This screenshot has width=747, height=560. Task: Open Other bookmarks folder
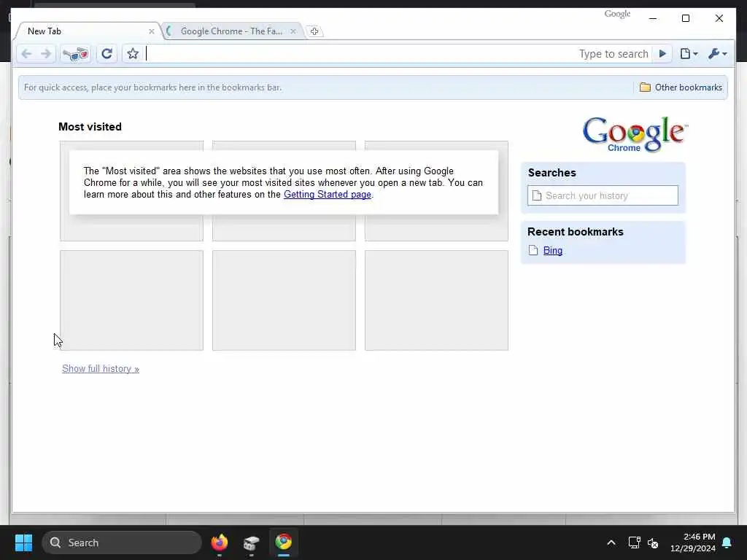681,87
